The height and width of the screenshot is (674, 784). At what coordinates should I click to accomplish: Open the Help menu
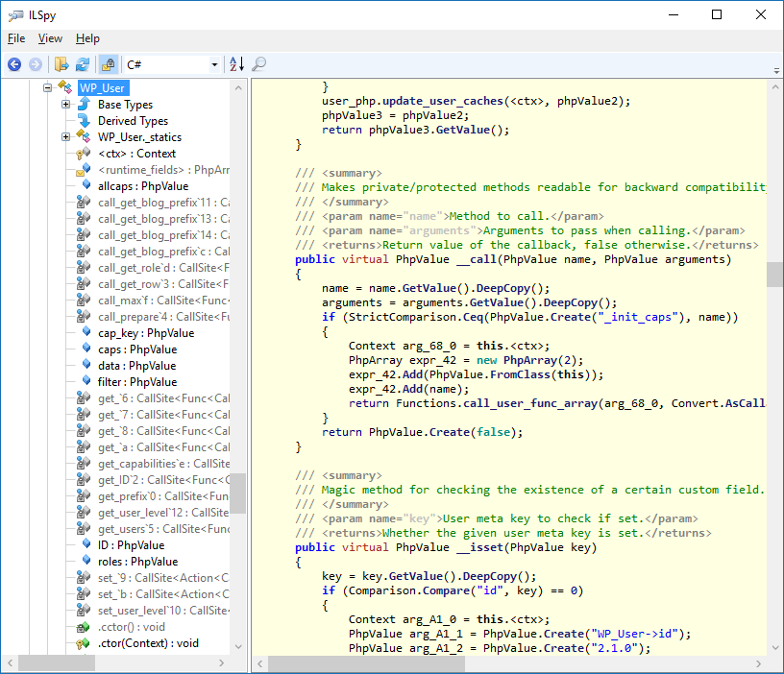tap(87, 38)
